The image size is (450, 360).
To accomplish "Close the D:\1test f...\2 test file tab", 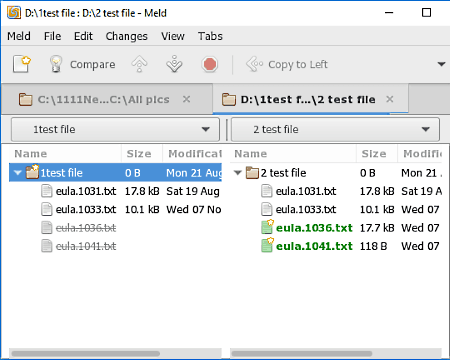I will pyautogui.click(x=390, y=99).
